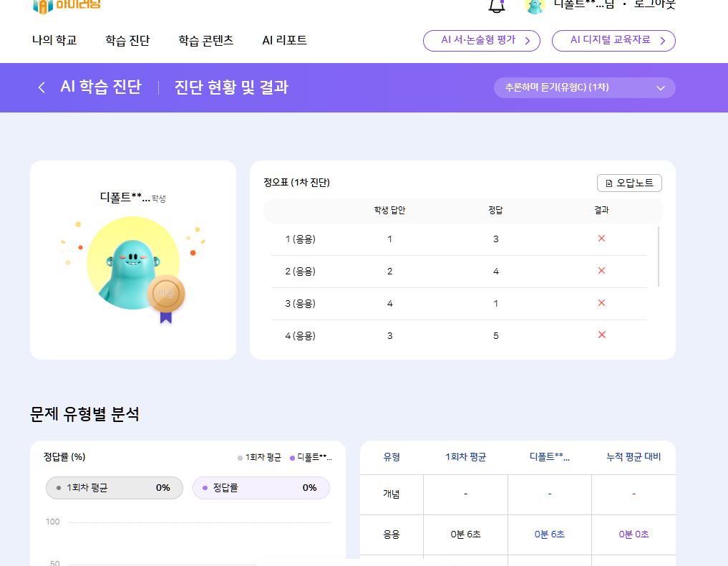Viewport: 728px width, 566px height.
Task: Click the i-Learning logo at top left
Action: coord(67,6)
